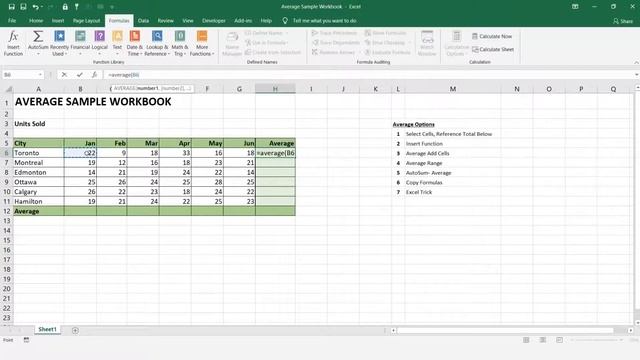This screenshot has height=360, width=640.
Task: Open the Help tab
Action: pyautogui.click(x=266, y=20)
